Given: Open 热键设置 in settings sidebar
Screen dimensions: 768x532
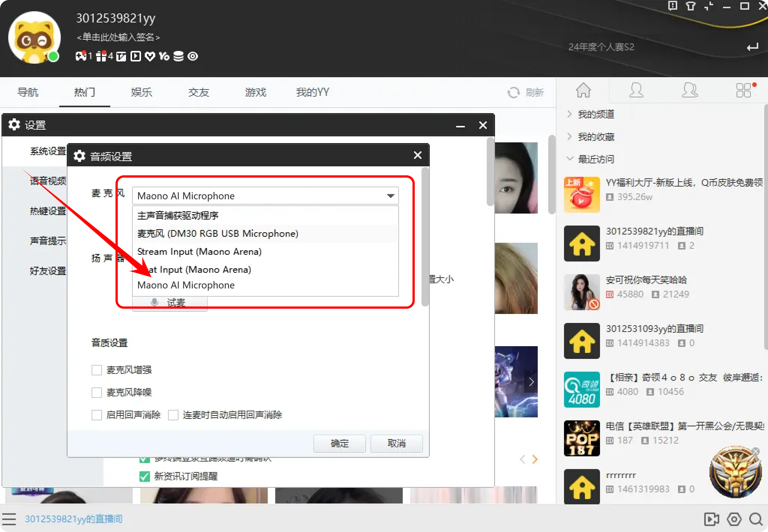Looking at the screenshot, I should pos(48,211).
